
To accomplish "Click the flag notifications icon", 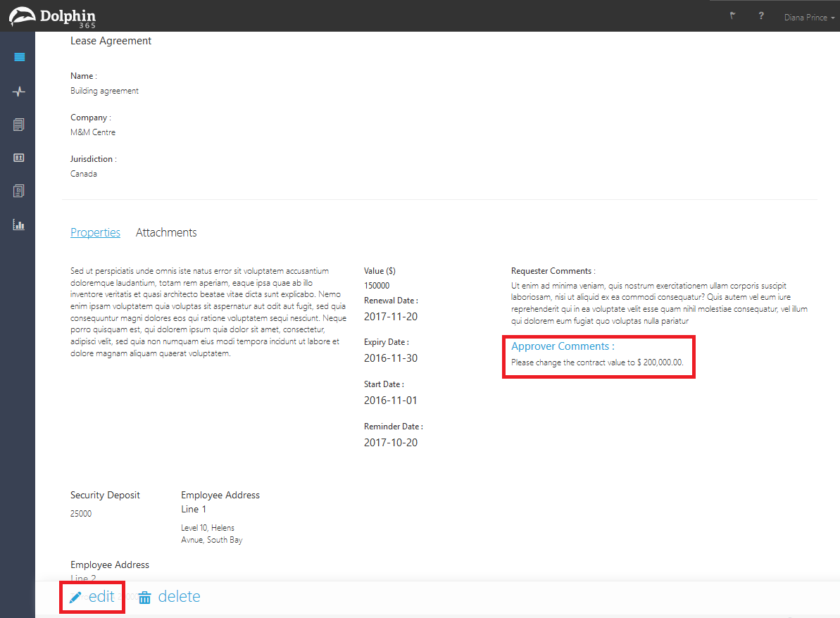I will pyautogui.click(x=732, y=16).
